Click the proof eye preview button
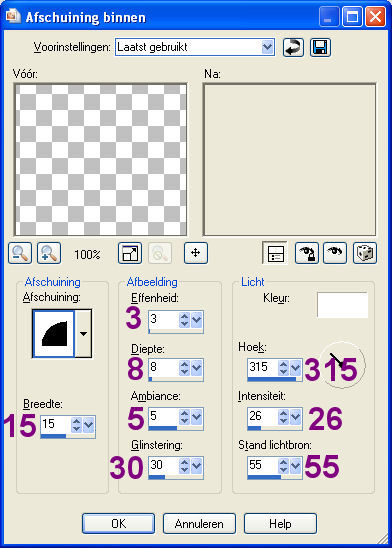Image resolution: width=392 pixels, height=548 pixels. click(335, 253)
